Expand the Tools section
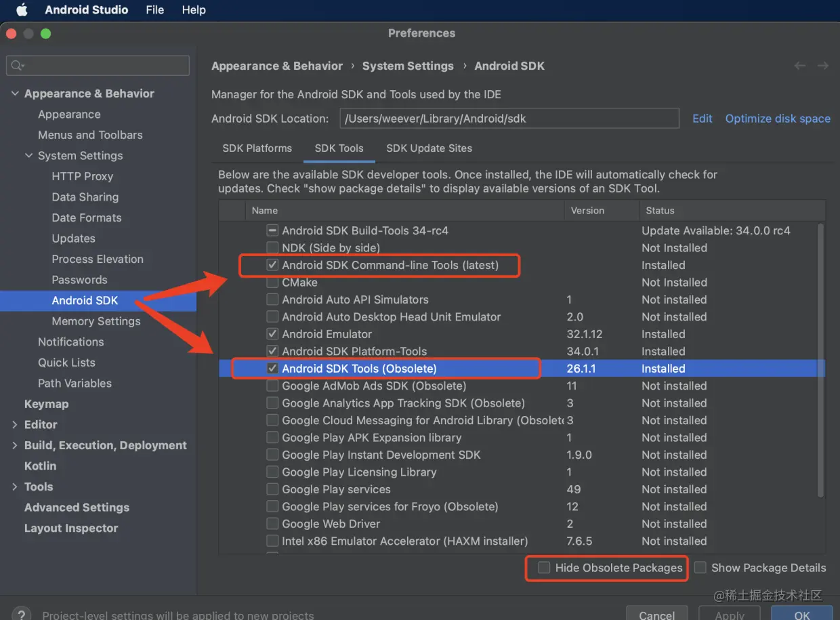 pyautogui.click(x=15, y=487)
